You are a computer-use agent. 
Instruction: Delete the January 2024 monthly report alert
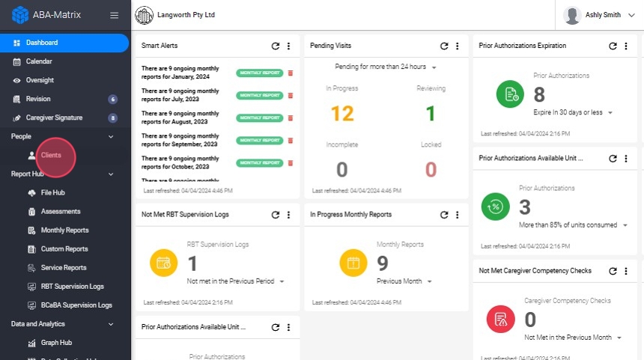(x=291, y=73)
